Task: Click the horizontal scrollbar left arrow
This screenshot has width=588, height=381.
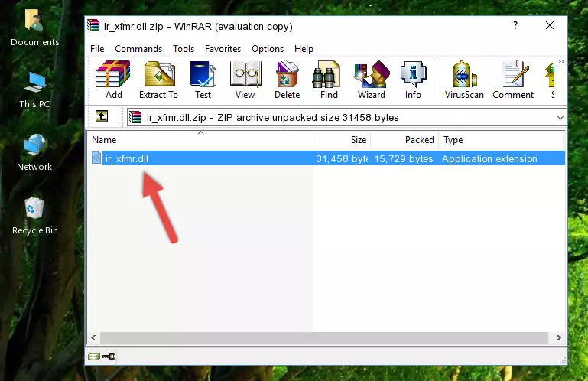Action: pos(93,337)
